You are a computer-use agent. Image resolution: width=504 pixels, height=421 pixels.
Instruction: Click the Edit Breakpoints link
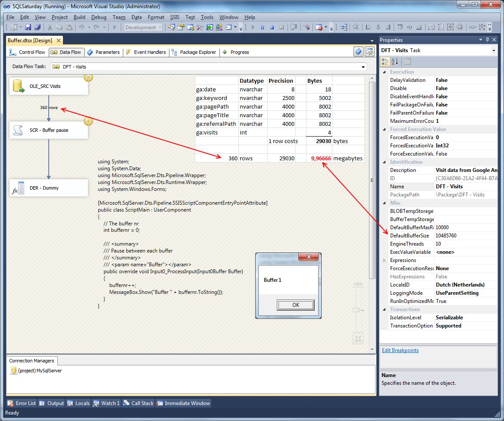pos(400,350)
